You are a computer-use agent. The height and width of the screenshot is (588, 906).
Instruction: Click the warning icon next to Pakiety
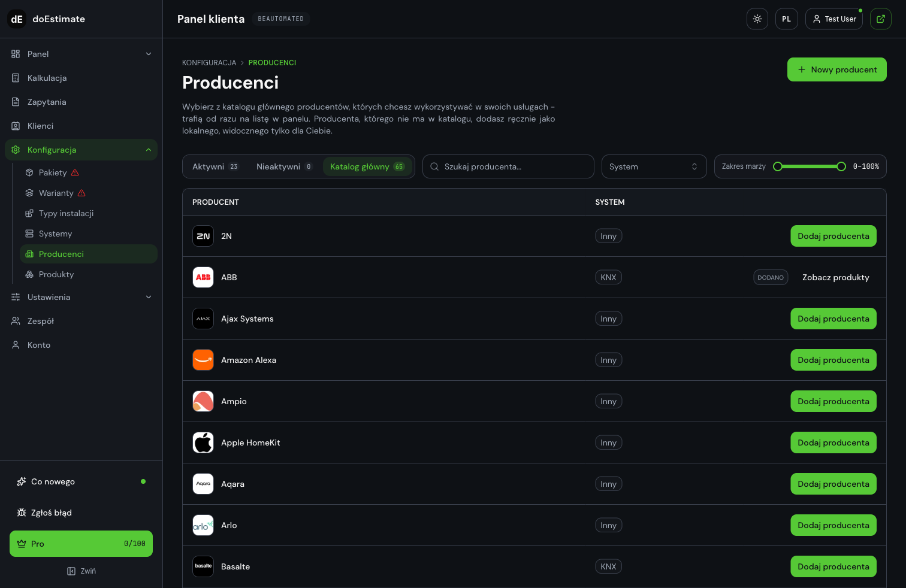[x=75, y=172]
